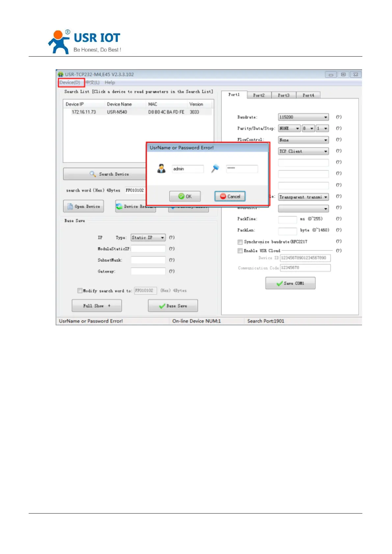Image resolution: width=392 pixels, height=554 pixels.
Task: Click the MAC column header
Action: click(167, 104)
